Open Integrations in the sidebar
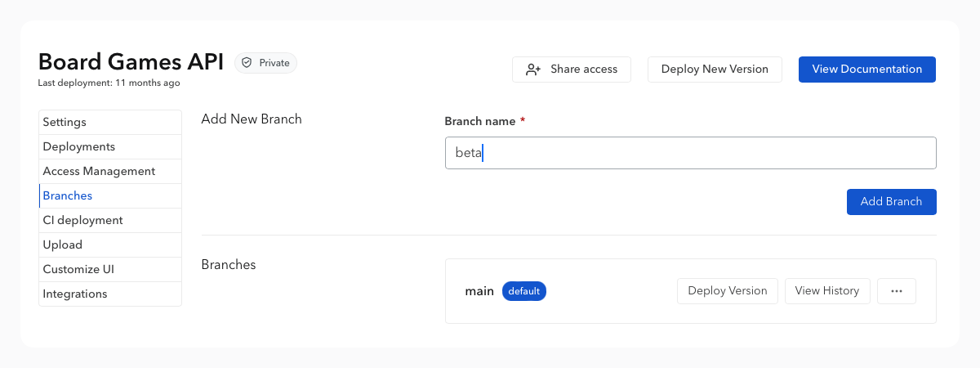Image resolution: width=980 pixels, height=368 pixels. (110, 294)
